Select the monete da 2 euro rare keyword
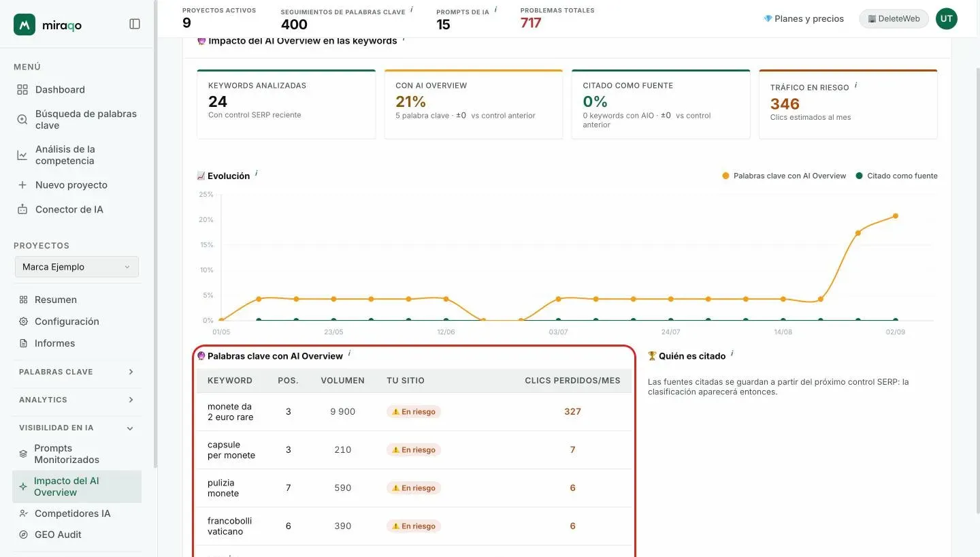Image resolution: width=980 pixels, height=557 pixels. click(231, 412)
